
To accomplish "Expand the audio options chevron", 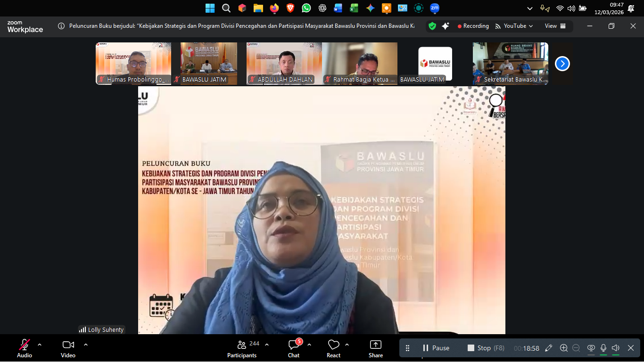I will tap(40, 345).
